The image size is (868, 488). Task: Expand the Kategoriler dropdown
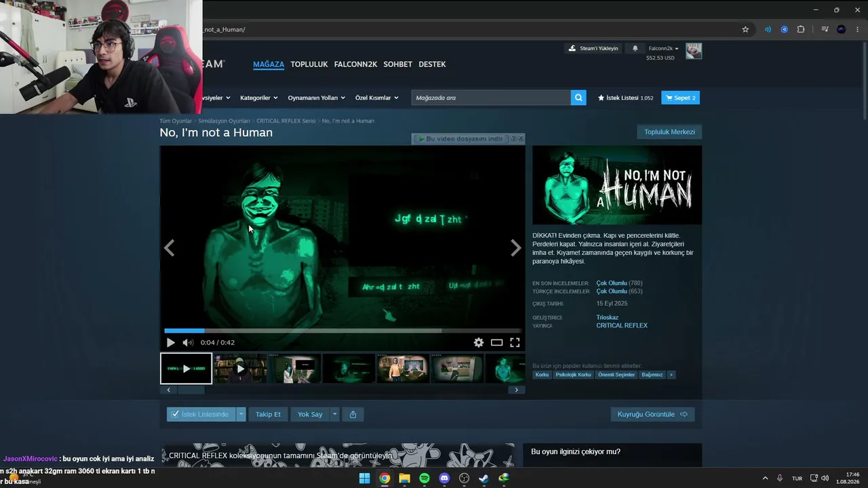[x=259, y=98]
